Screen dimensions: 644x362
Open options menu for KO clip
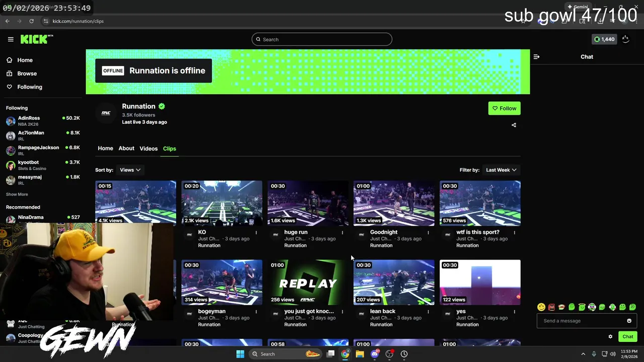(256, 232)
